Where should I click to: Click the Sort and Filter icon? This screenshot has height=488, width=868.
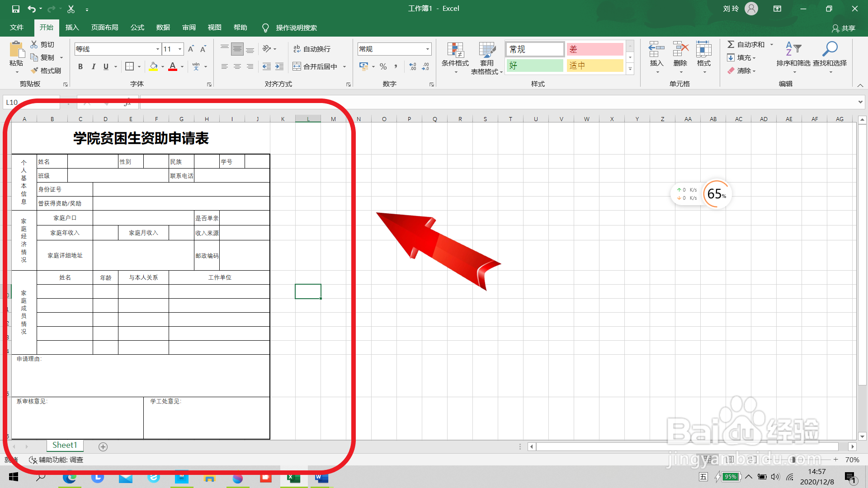pyautogui.click(x=793, y=49)
